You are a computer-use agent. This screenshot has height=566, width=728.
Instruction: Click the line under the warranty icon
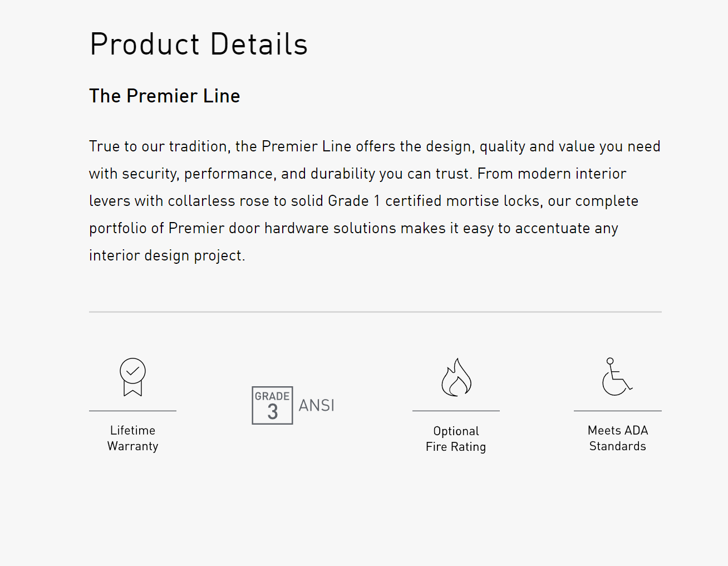[132, 411]
